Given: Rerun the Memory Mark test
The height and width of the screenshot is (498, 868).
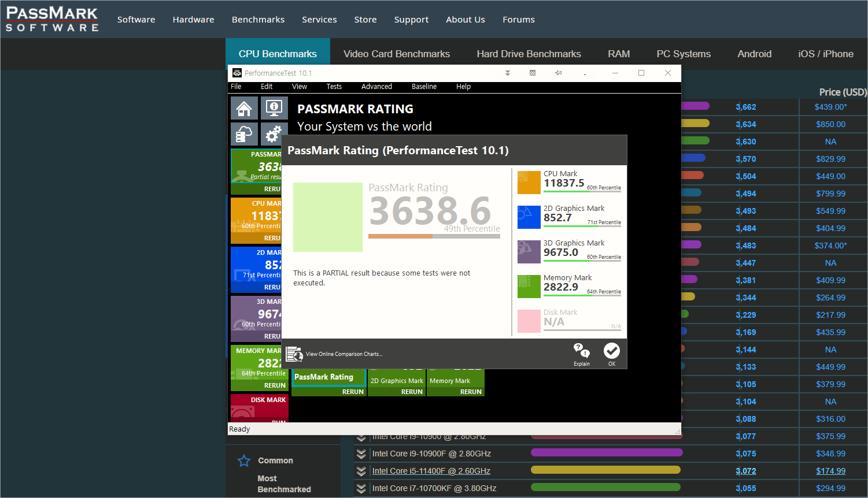Looking at the screenshot, I should click(471, 392).
